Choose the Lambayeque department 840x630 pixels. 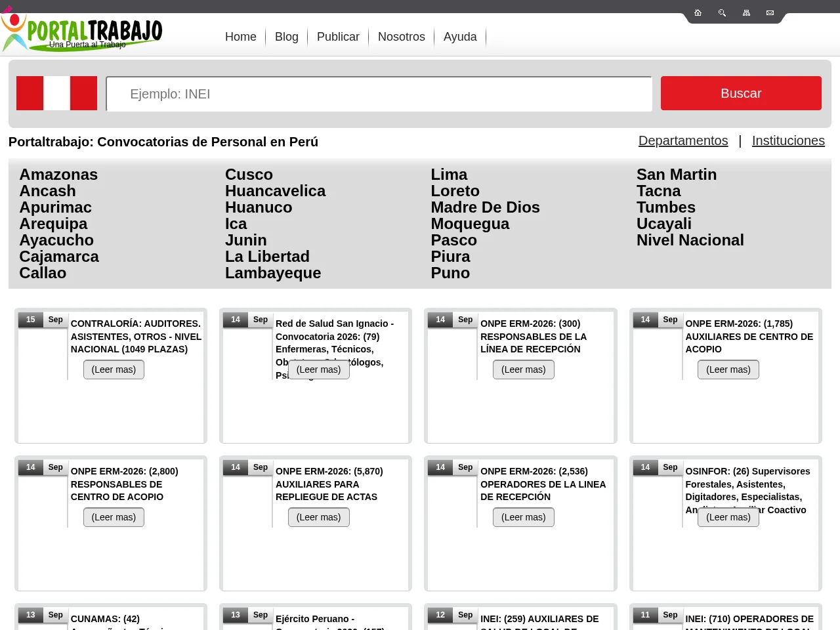coord(273,273)
